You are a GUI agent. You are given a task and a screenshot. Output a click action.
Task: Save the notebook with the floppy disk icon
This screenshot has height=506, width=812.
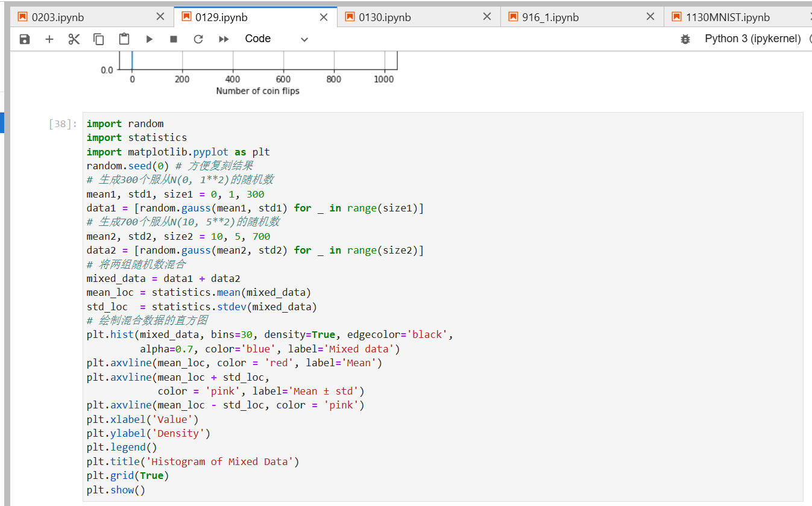[25, 39]
